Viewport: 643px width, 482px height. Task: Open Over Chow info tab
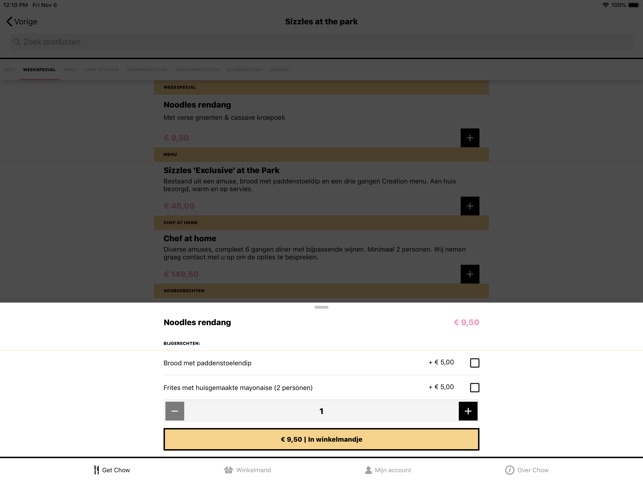(x=527, y=470)
